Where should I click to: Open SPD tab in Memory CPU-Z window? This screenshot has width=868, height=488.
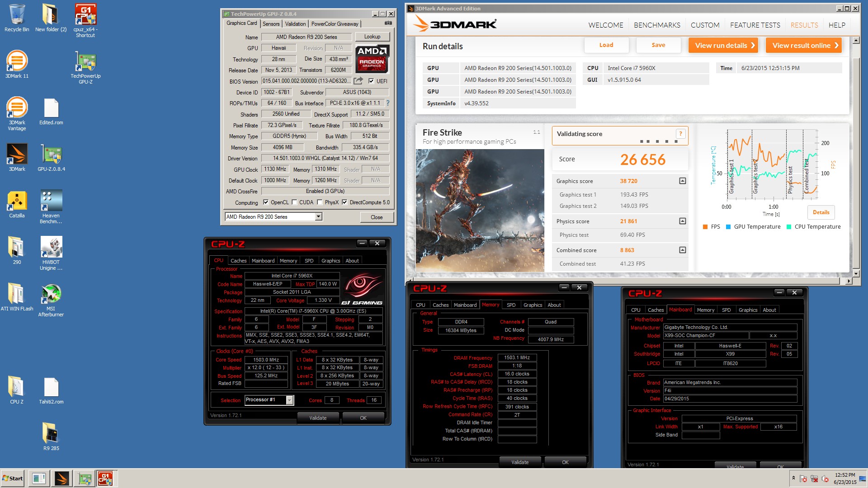(x=511, y=305)
